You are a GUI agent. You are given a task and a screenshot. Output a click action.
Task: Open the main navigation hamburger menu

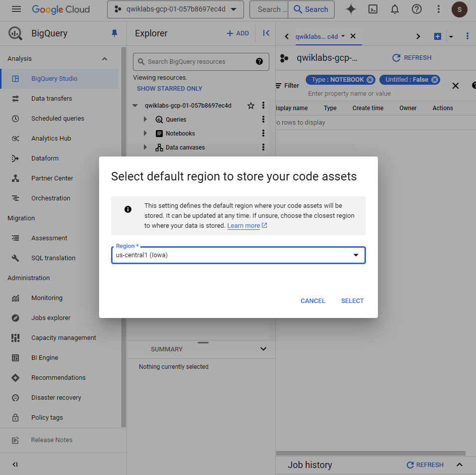coord(16,9)
